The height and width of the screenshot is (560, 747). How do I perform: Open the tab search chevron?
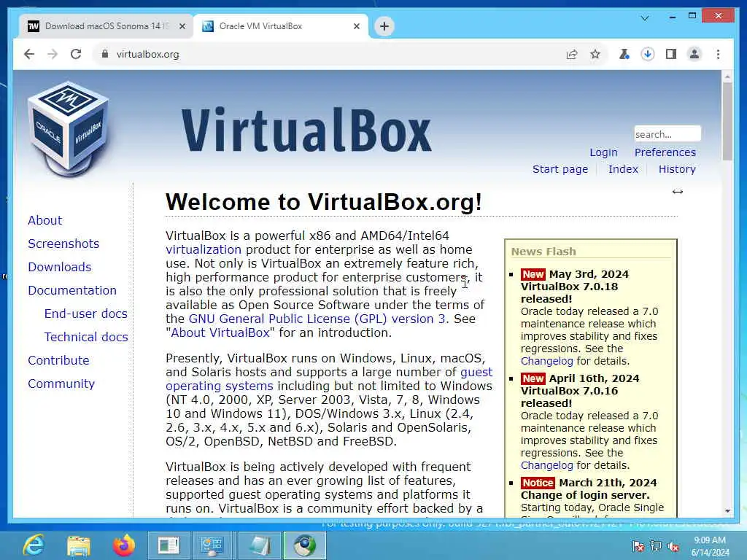click(x=645, y=18)
